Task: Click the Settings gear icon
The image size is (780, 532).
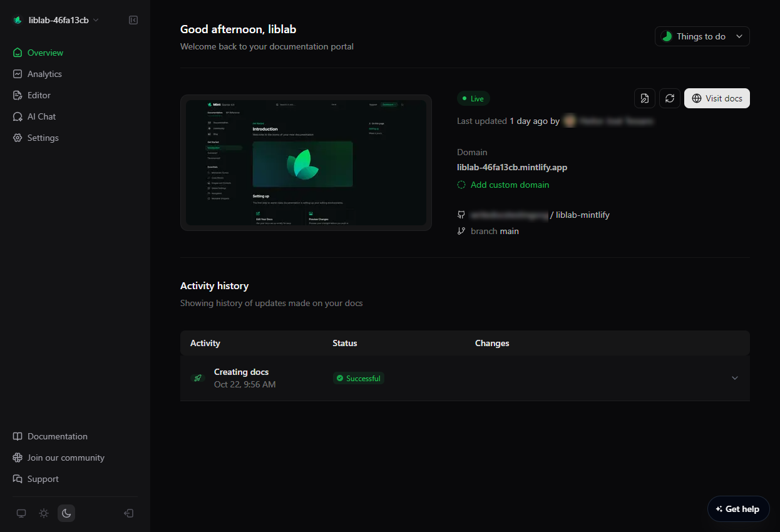Action: pos(18,138)
